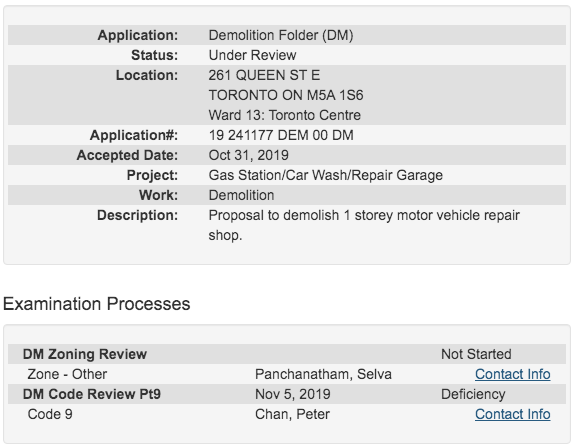The width and height of the screenshot is (575, 448).
Task: Click the Demolition Folder (DM) value
Action: click(x=281, y=35)
